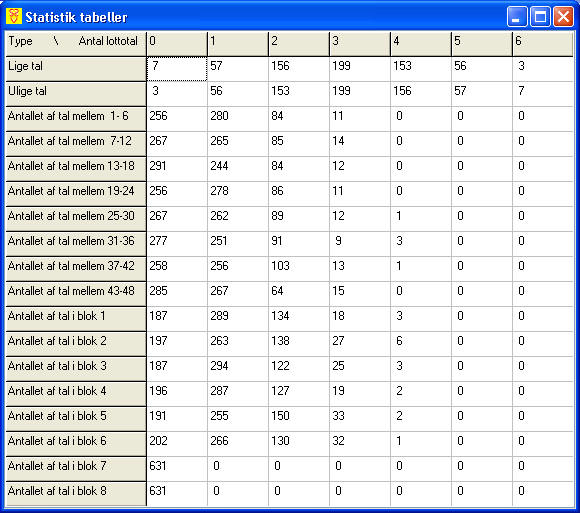The width and height of the screenshot is (580, 513).
Task: Select the Type \ Antal lottotal header cell
Action: [76, 44]
